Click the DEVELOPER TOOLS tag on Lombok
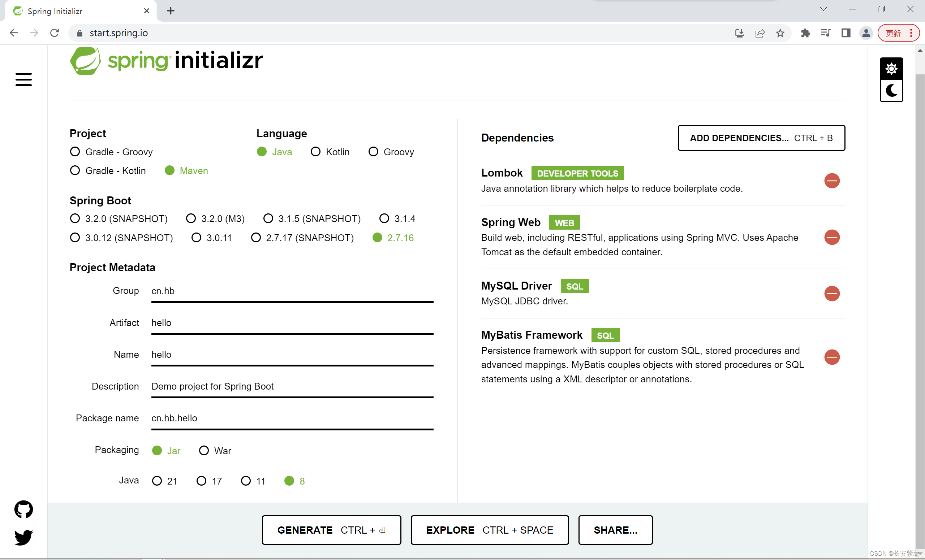 (577, 173)
